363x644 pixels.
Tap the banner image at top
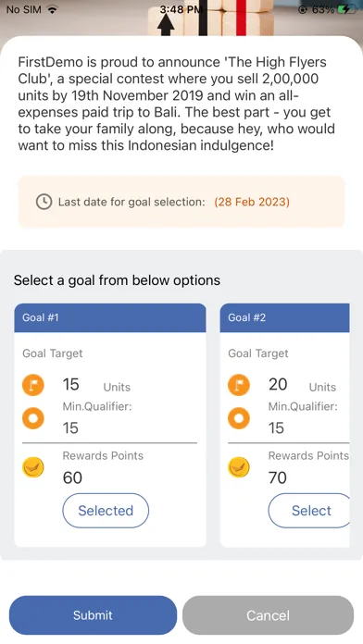181,19
